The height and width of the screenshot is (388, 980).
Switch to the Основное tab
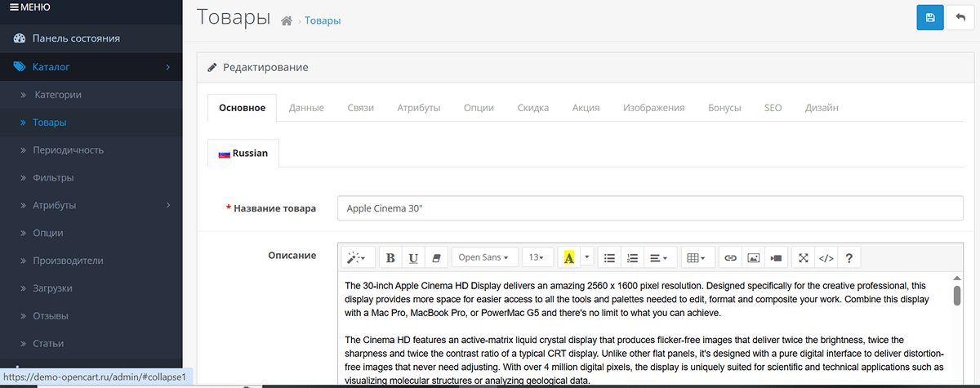coord(243,108)
